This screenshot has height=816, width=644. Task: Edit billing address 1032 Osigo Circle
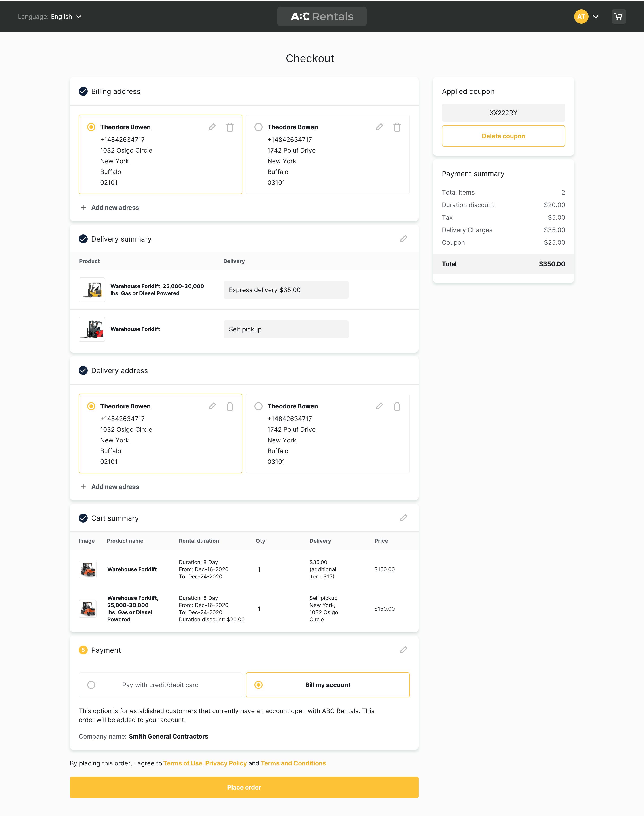tap(212, 127)
